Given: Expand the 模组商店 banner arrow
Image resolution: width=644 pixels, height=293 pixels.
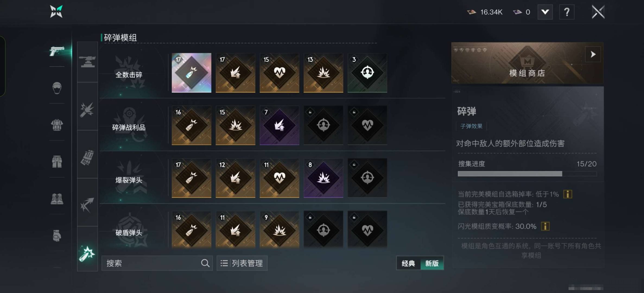Looking at the screenshot, I should (x=593, y=54).
